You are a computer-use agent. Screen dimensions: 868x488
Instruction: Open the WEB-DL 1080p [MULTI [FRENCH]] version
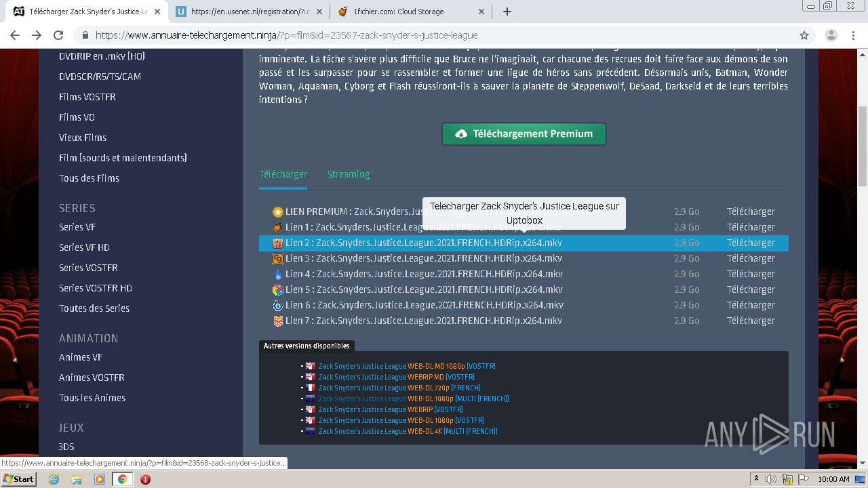pyautogui.click(x=414, y=399)
